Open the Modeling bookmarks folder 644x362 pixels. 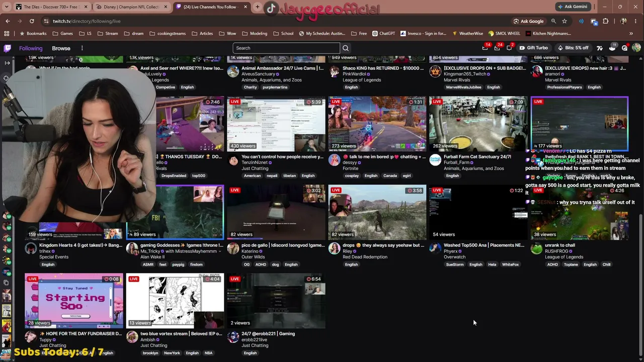tap(255, 34)
